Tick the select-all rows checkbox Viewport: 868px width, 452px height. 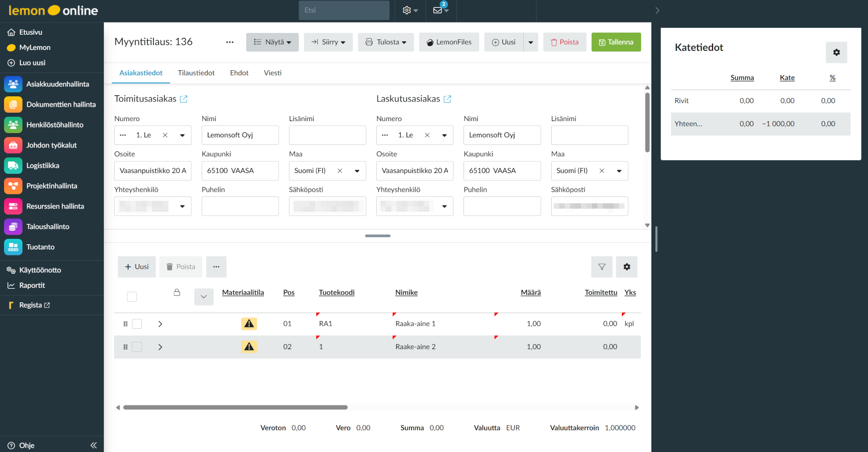(132, 297)
